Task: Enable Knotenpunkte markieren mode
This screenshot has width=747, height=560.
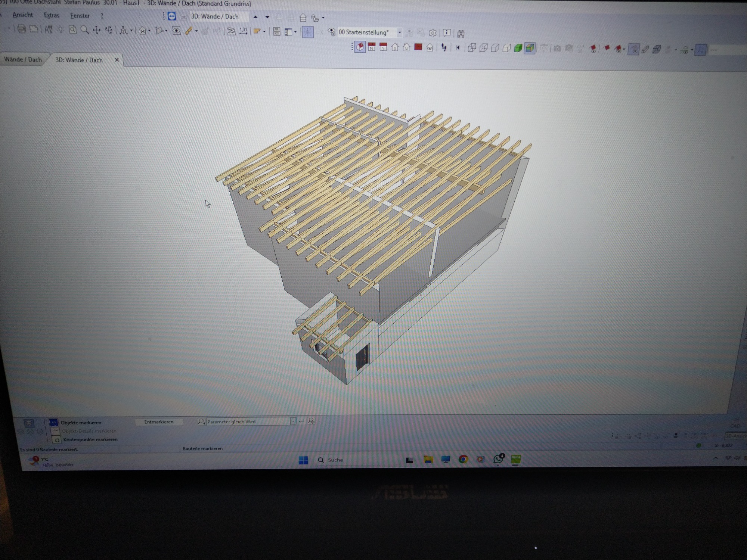Action: [x=90, y=439]
